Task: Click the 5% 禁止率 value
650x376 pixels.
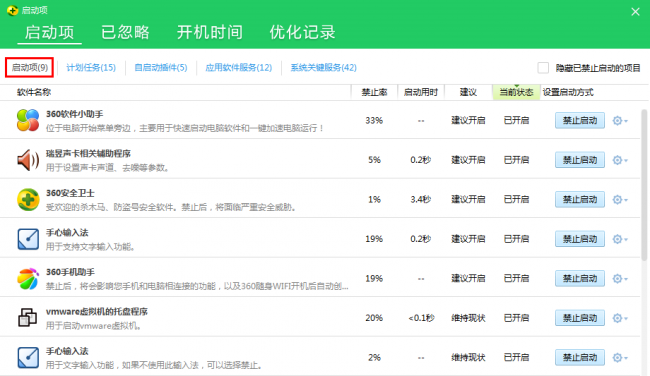Action: [374, 160]
